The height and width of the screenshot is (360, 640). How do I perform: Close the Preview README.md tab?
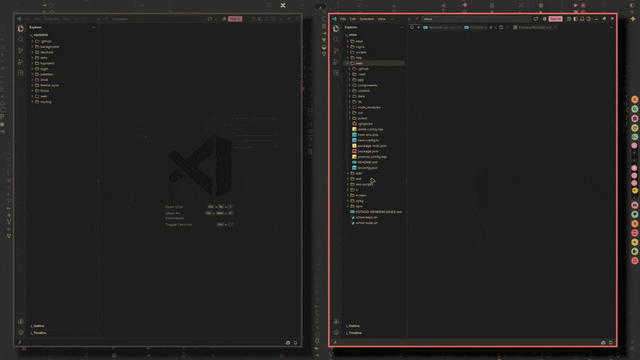(555, 27)
